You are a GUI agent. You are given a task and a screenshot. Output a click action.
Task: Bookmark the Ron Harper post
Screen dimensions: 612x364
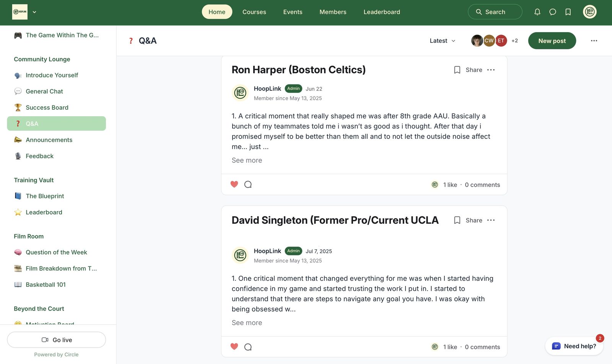click(x=457, y=70)
